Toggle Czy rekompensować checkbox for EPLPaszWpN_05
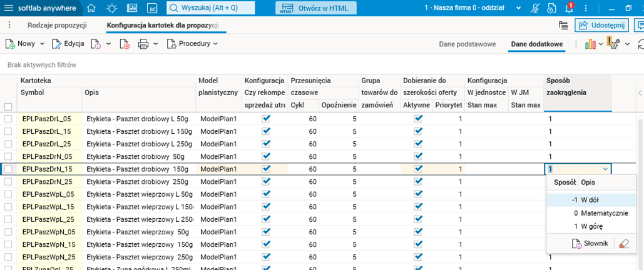 click(x=266, y=232)
